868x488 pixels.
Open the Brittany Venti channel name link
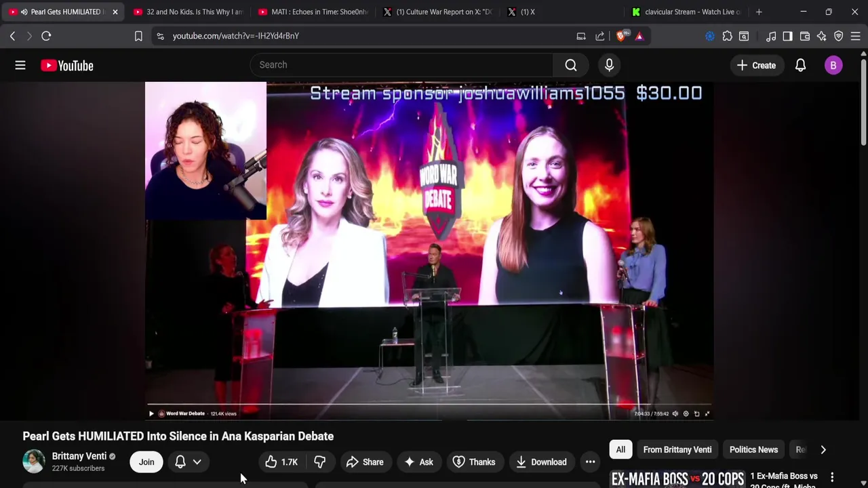point(79,456)
